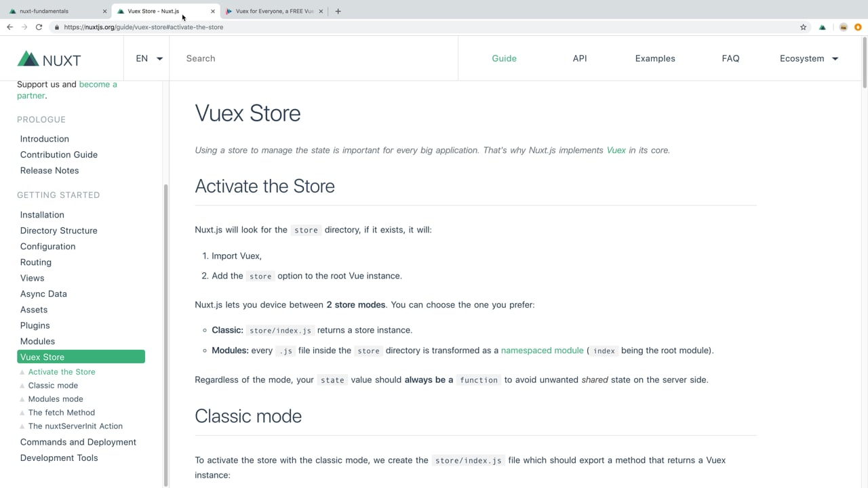
Task: Close the nuxt-fundamentals tab
Action: click(x=104, y=12)
